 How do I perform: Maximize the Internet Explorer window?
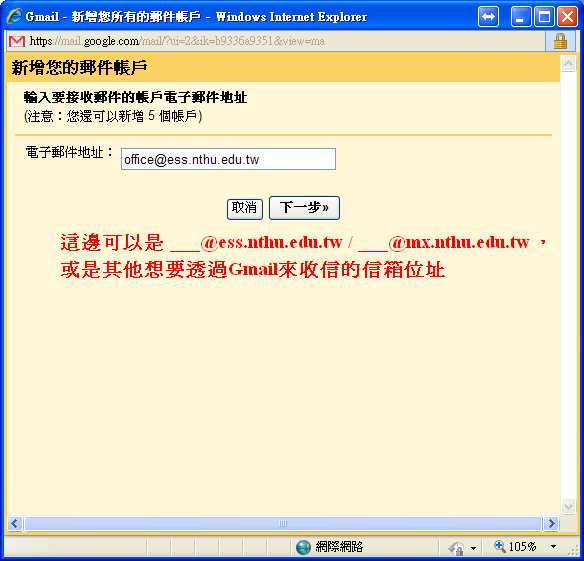[545, 17]
